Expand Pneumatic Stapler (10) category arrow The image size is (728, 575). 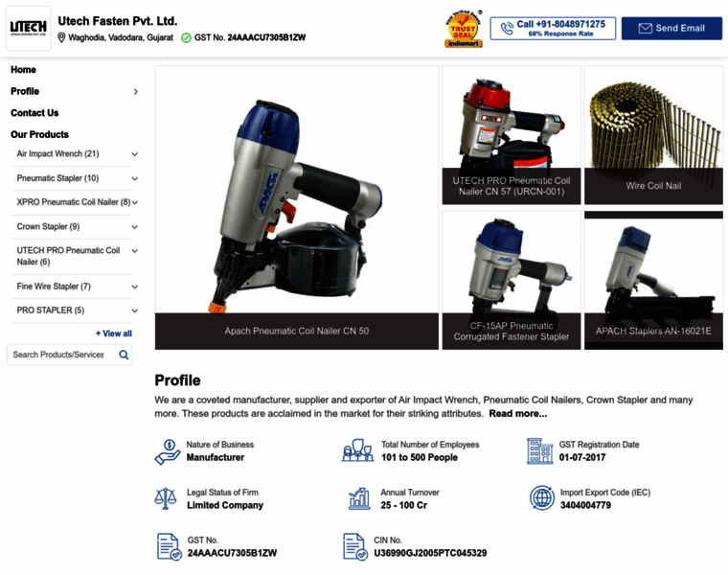(135, 178)
